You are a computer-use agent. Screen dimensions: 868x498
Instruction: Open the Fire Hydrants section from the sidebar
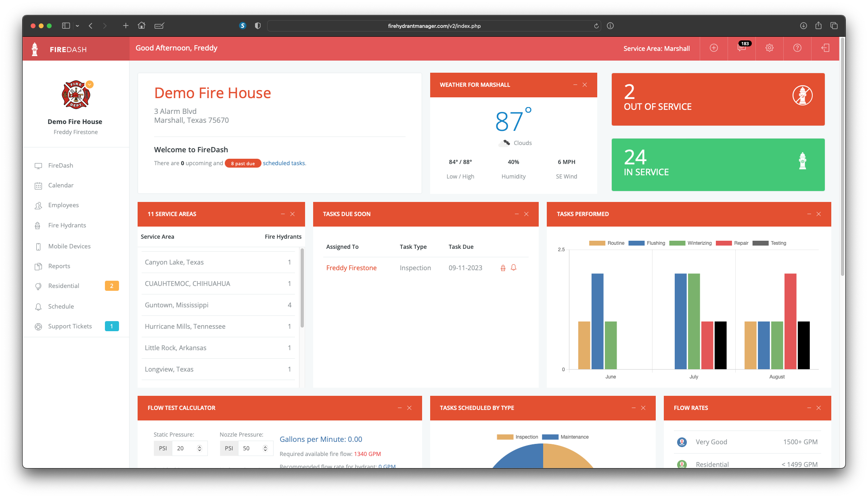(x=67, y=225)
